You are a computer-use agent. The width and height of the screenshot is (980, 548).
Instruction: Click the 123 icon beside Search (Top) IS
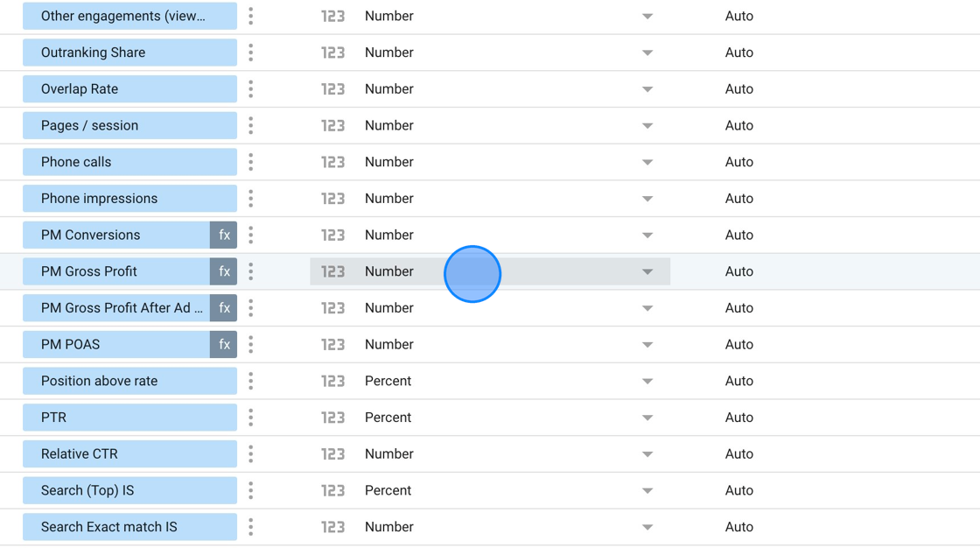click(333, 490)
